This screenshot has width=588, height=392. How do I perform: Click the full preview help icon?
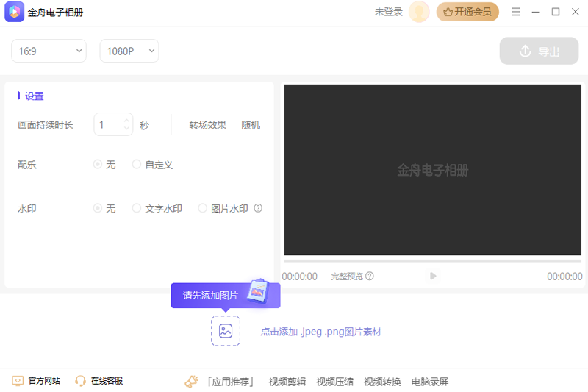[370, 277]
